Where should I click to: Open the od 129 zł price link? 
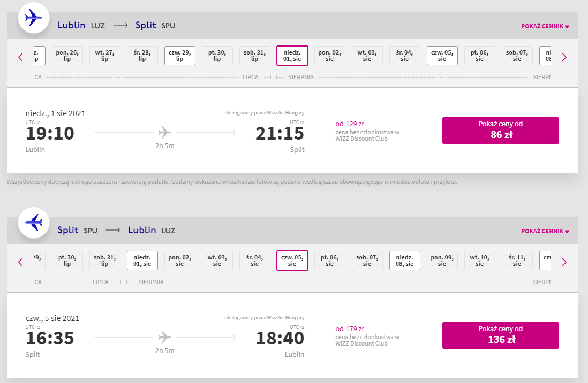(350, 124)
